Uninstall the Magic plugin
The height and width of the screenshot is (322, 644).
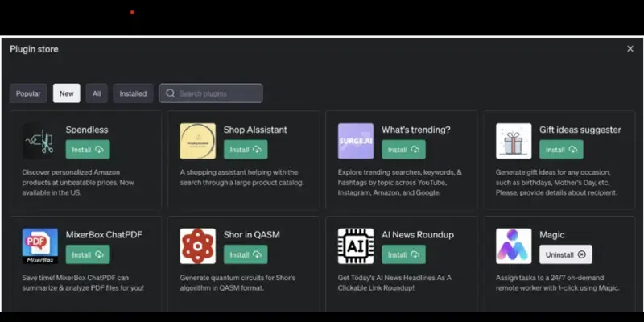pyautogui.click(x=565, y=254)
